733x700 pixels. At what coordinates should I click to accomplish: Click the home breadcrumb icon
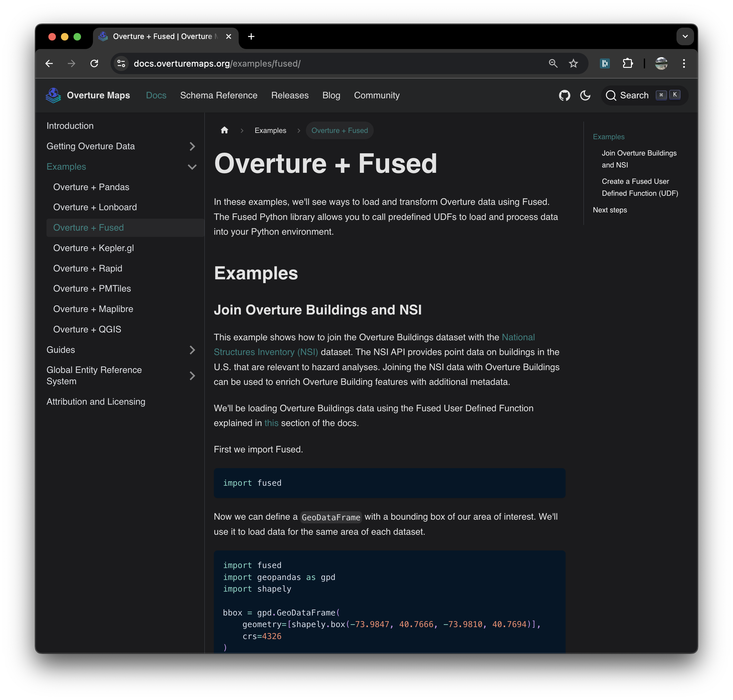coord(224,130)
